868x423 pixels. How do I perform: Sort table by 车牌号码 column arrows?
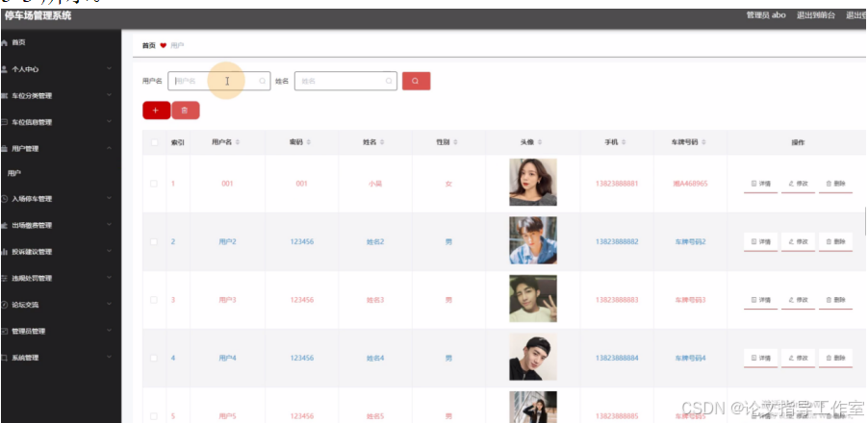point(703,142)
